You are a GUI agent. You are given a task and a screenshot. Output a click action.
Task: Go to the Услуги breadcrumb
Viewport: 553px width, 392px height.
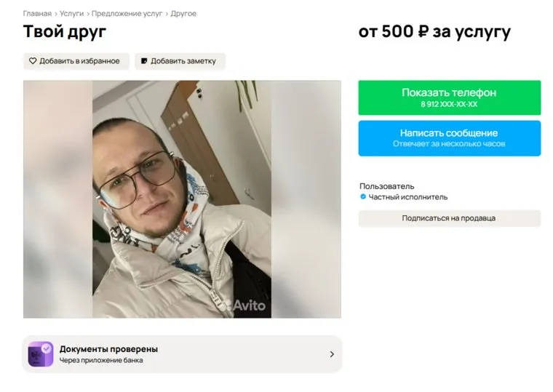coord(71,13)
